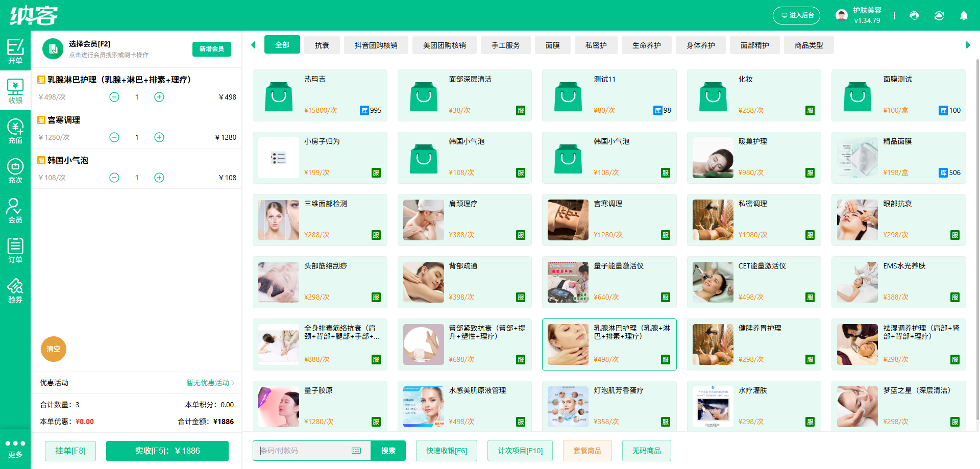Add 头部筋络刮痧 service card
980x469 pixels.
click(320, 282)
